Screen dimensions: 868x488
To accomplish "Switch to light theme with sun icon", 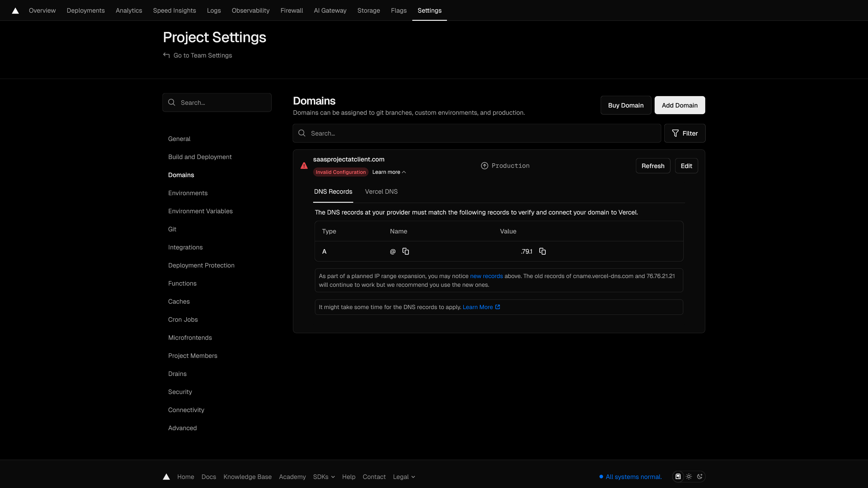I will click(689, 477).
